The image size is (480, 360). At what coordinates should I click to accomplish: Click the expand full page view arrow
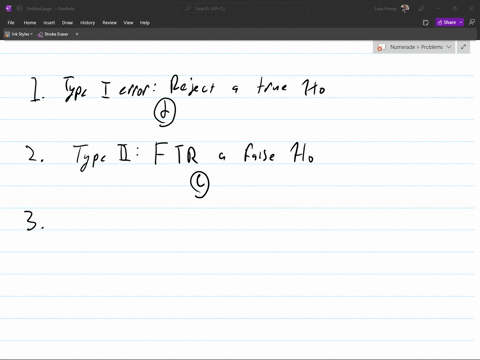point(463,47)
